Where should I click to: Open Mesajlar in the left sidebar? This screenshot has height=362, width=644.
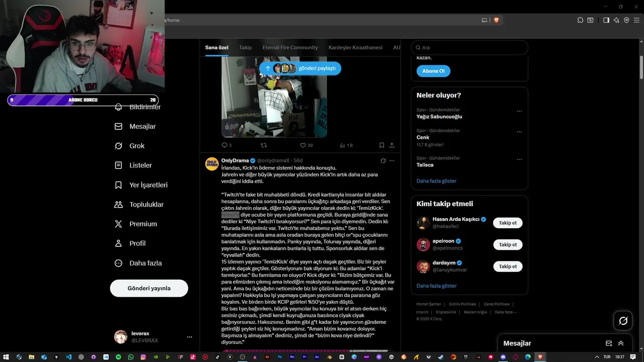[x=135, y=127]
